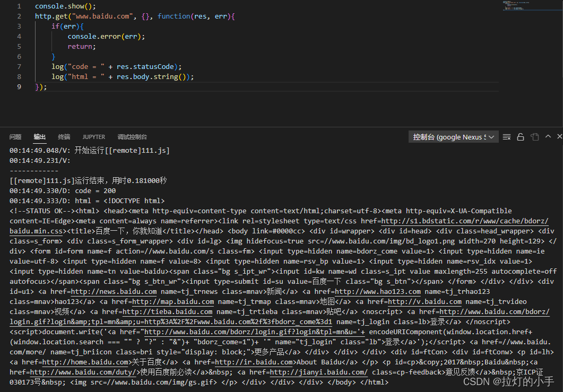The height and width of the screenshot is (392, 563).
Task: Open the s1.bdstatic.com baidu.min.css link
Action: pos(465,221)
